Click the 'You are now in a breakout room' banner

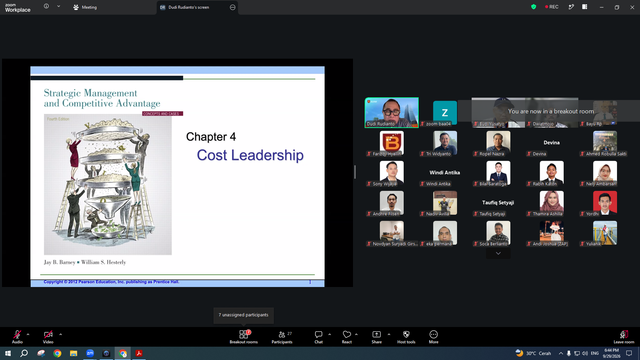[x=551, y=111]
